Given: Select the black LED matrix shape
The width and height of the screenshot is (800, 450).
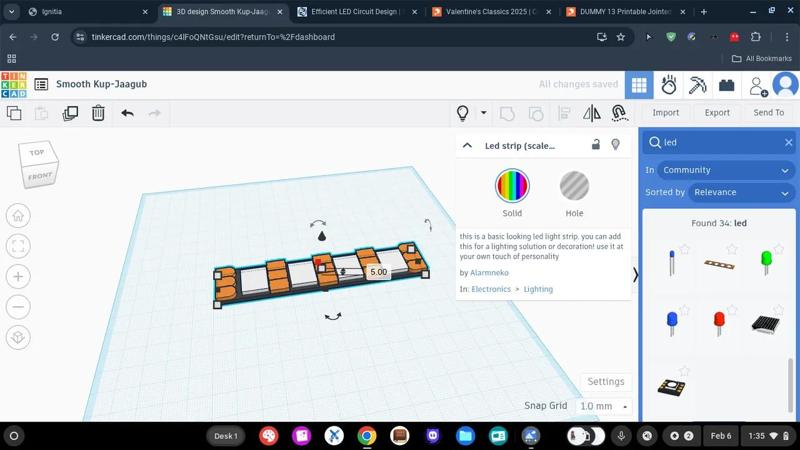Looking at the screenshot, I should coord(765,324).
